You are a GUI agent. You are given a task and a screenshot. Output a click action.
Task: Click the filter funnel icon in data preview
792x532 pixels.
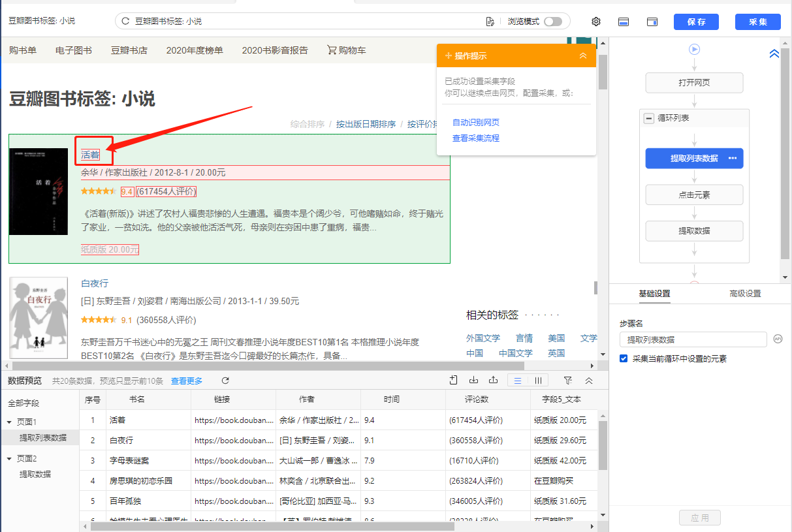[567, 381]
